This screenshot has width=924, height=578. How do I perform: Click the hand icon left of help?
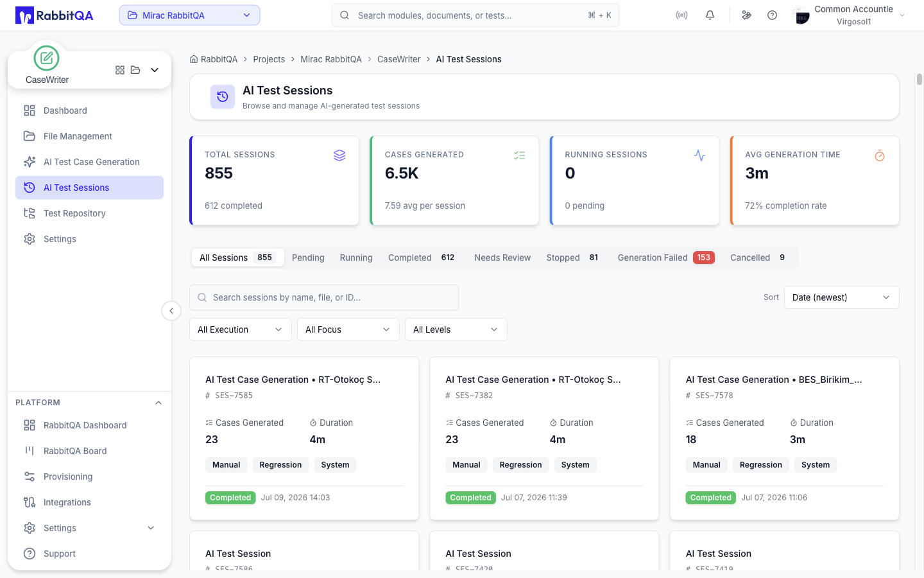(x=746, y=15)
